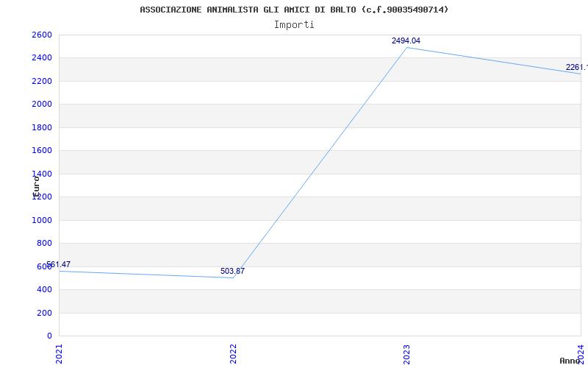Click the Euro axis title
This screenshot has width=588, height=368.
(x=36, y=186)
